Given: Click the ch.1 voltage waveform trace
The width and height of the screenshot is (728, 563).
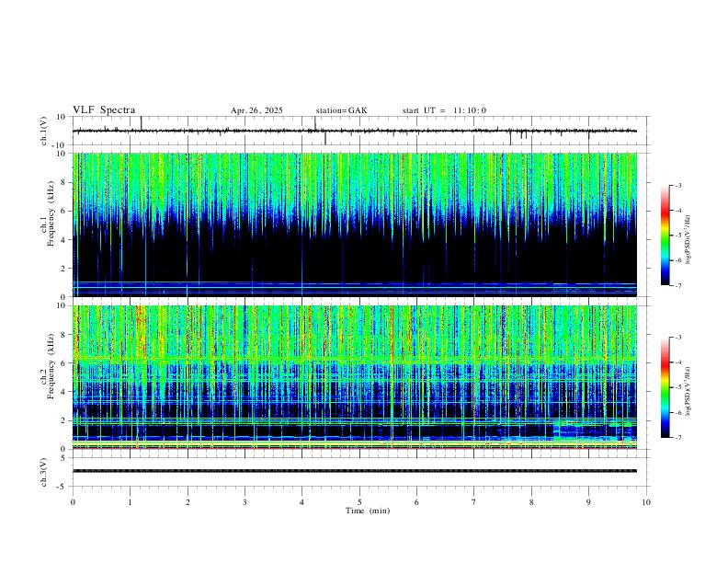Looking at the screenshot, I should (x=355, y=131).
